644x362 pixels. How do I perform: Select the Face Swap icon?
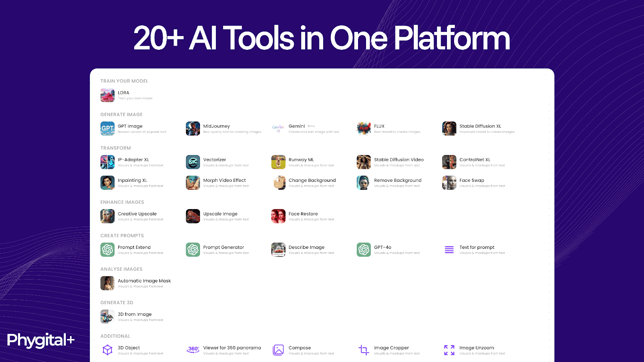tap(449, 183)
